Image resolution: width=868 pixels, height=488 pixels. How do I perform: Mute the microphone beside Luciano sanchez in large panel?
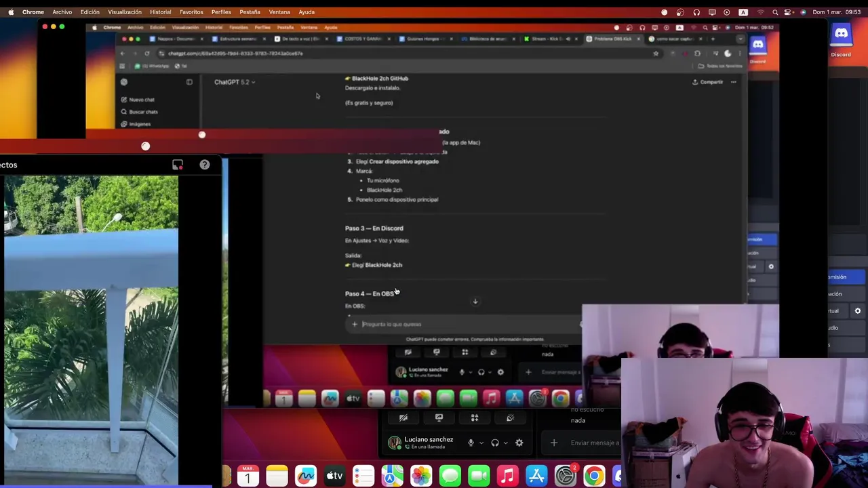coord(471,443)
